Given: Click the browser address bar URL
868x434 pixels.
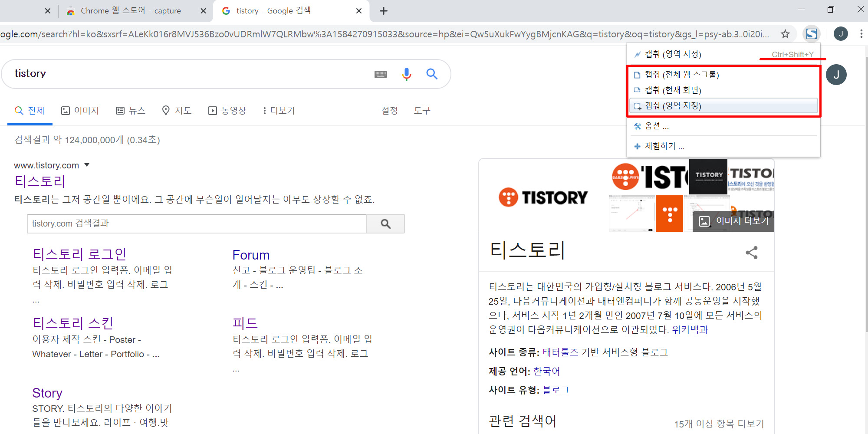Looking at the screenshot, I should [385, 34].
